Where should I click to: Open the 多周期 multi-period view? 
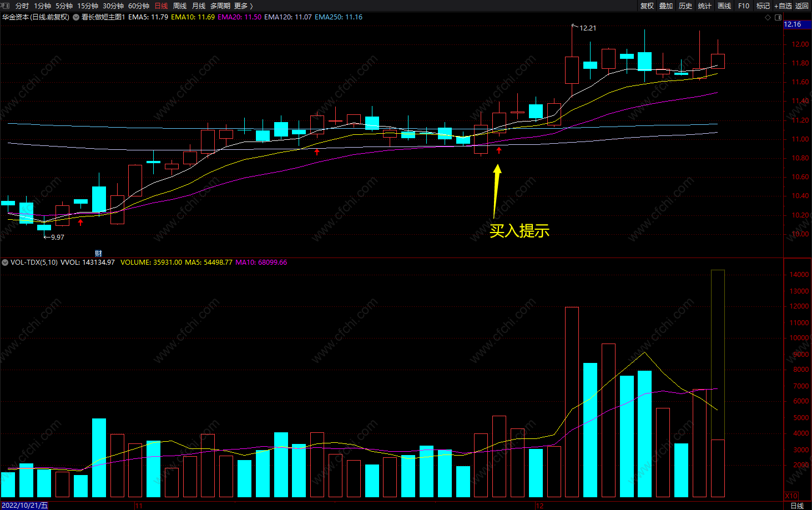tap(220, 6)
